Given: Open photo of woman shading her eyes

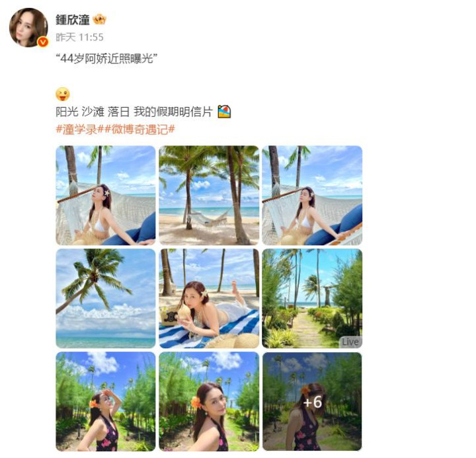Looking at the screenshot, I should pos(106,402).
